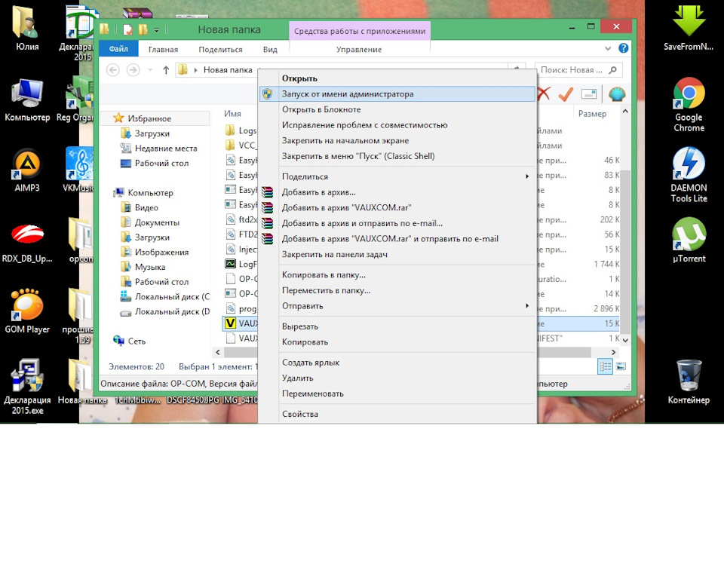The width and height of the screenshot is (724, 588).
Task: Open µTorrent desktop shortcut
Action: pyautogui.click(x=689, y=240)
